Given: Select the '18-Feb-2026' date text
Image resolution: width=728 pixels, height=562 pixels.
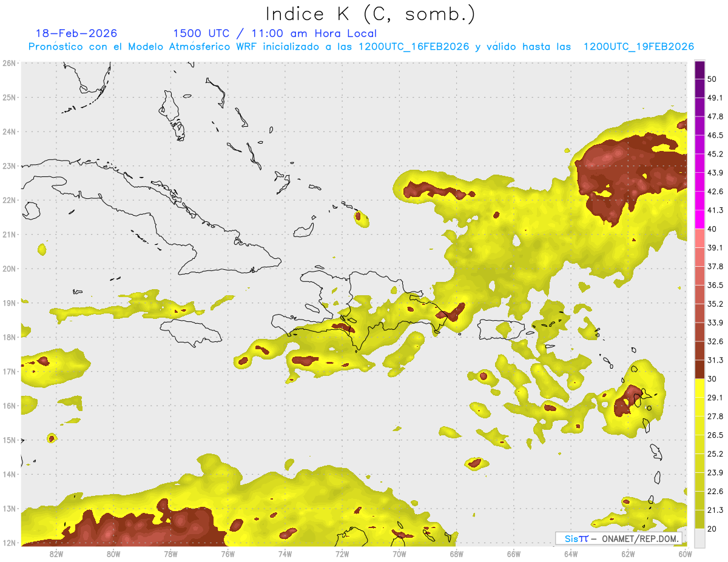Looking at the screenshot, I should [x=76, y=33].
